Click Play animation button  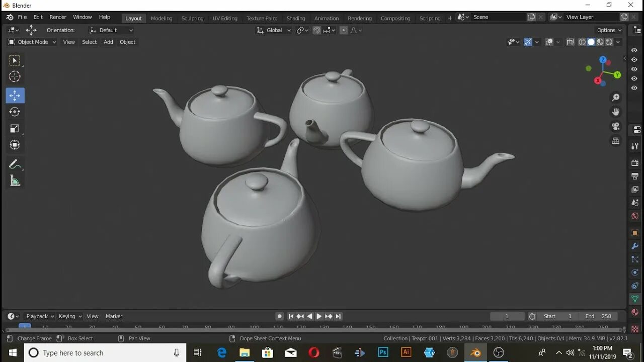319,316
